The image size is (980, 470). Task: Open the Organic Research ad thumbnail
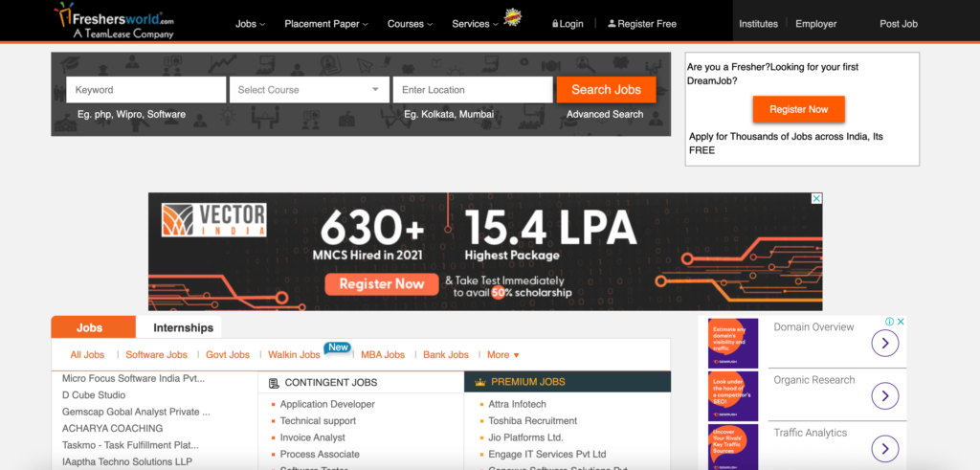point(733,396)
